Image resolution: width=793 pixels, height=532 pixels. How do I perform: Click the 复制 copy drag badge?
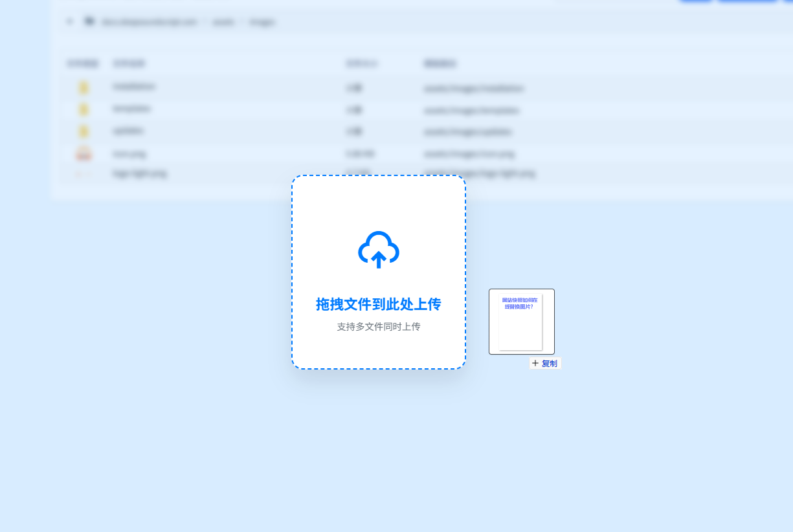click(x=544, y=363)
